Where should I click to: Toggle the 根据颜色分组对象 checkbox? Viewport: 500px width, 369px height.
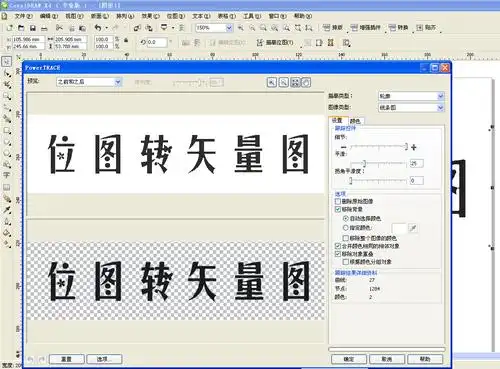346,262
